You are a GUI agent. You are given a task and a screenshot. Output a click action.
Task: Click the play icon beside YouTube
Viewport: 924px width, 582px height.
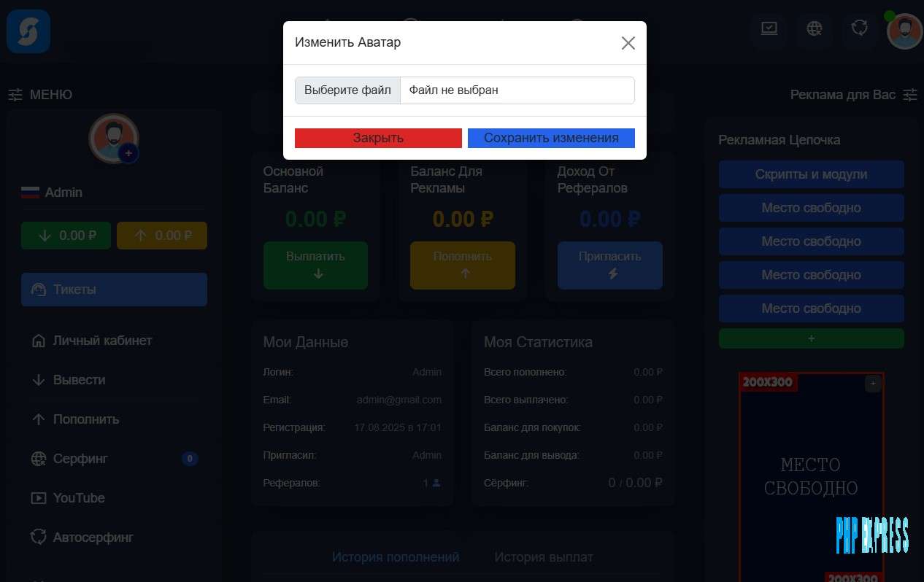(x=38, y=498)
